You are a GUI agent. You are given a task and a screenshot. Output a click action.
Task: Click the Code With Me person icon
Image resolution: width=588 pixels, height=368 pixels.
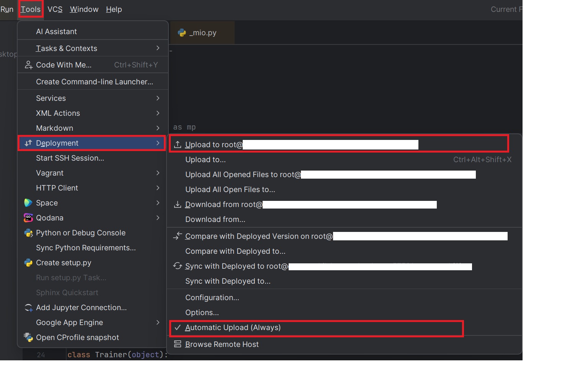tap(28, 65)
